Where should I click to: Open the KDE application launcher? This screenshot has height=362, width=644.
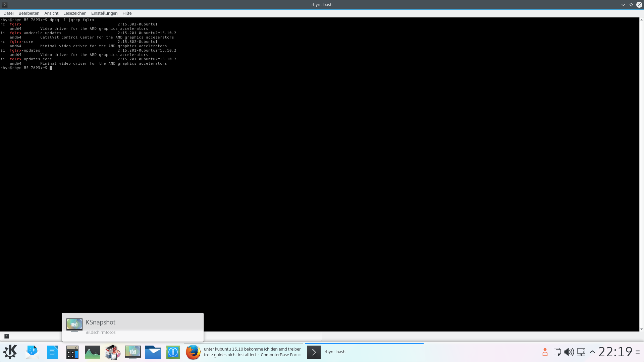coord(10,352)
